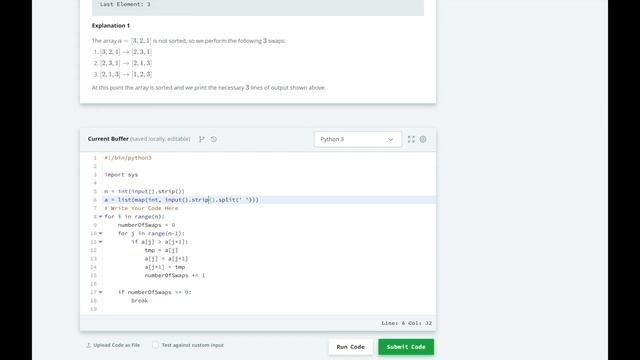
Task: Click the 'if numberOfSwaps == 0:' line
Action: tap(155, 292)
